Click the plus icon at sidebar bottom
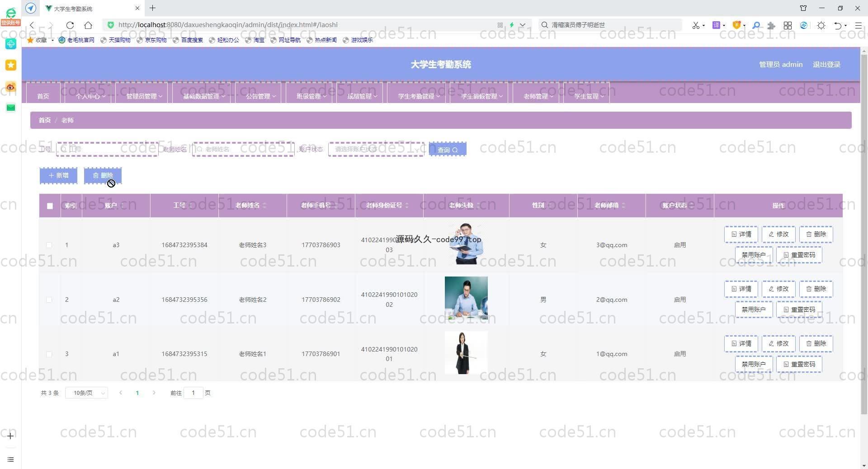 (x=10, y=436)
